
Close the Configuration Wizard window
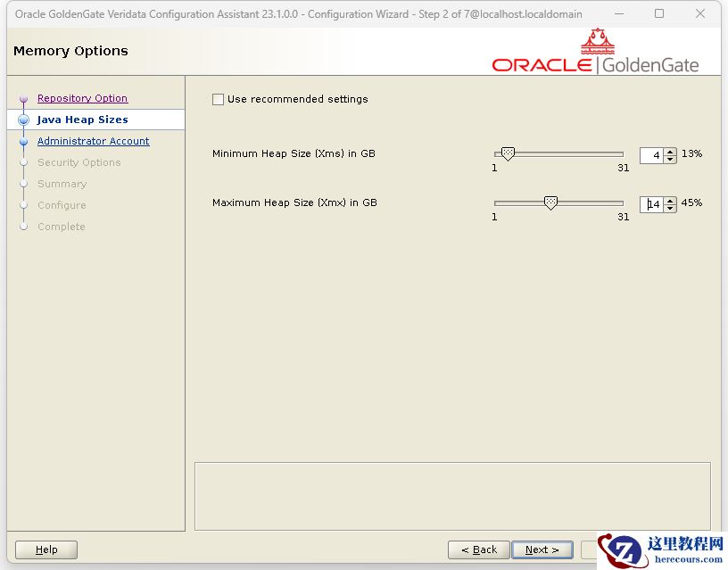pyautogui.click(x=700, y=13)
